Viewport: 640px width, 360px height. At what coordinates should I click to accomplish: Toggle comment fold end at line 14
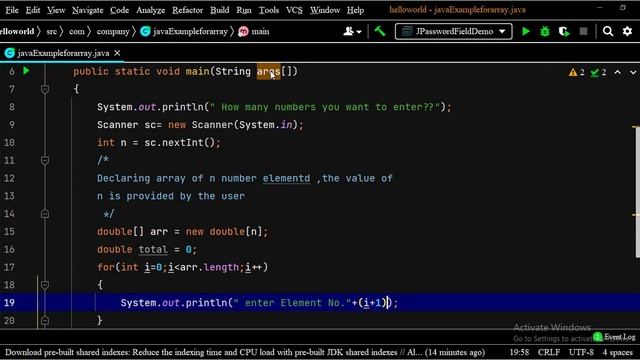[45, 214]
